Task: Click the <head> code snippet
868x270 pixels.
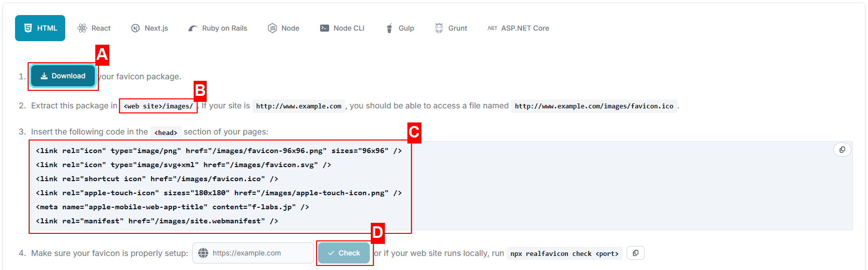Action: pos(166,132)
